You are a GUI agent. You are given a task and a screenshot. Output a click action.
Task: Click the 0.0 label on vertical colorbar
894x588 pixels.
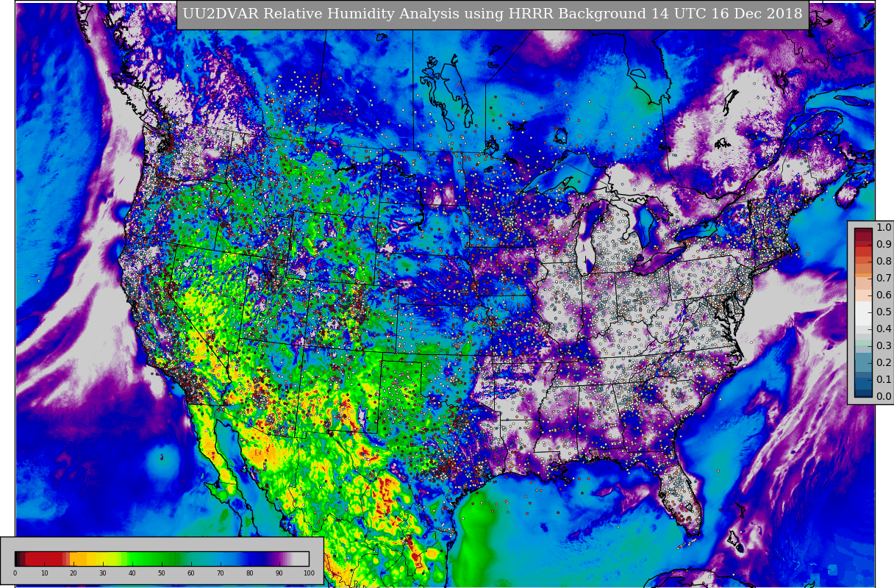point(884,396)
